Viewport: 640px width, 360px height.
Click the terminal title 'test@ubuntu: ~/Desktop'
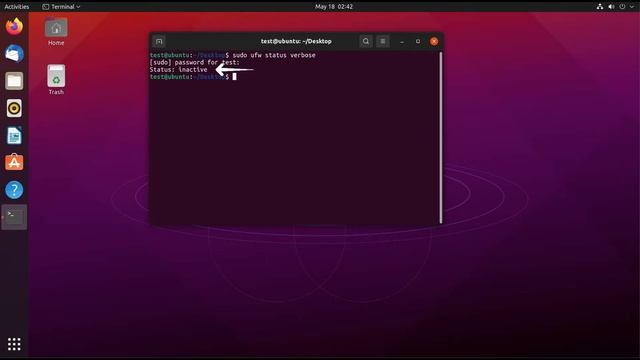(296, 41)
